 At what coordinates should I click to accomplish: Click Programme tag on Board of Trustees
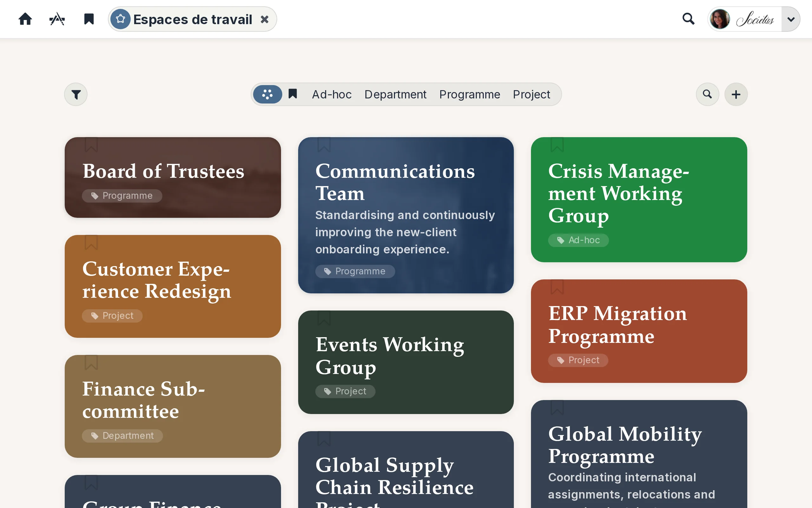122,196
